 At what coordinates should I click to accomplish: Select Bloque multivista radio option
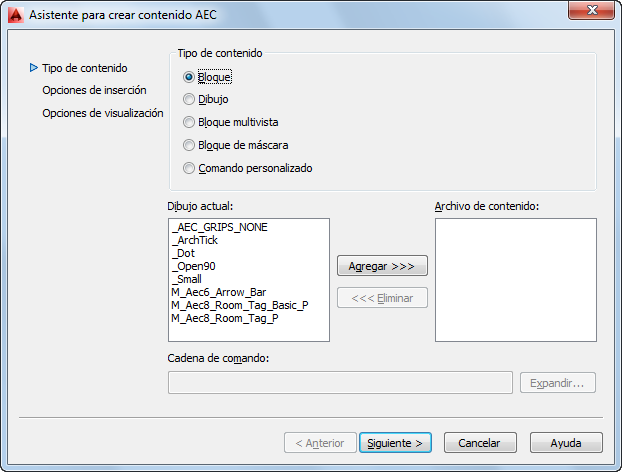point(189,122)
